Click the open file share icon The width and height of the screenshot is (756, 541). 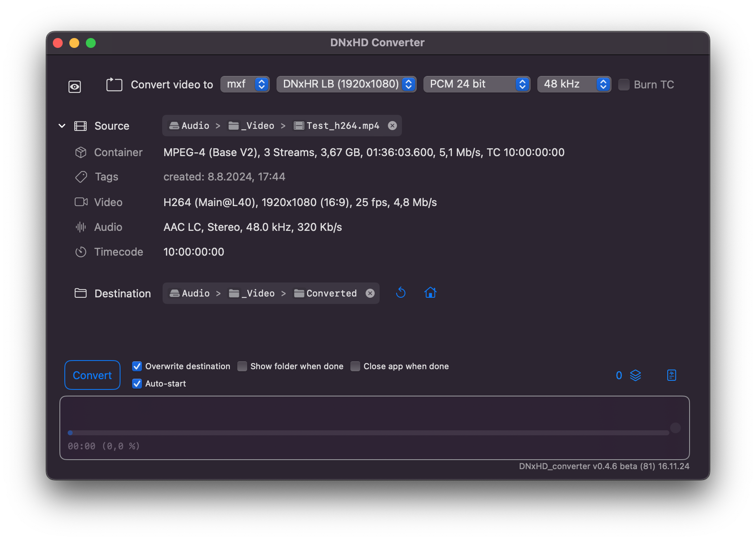click(x=114, y=85)
